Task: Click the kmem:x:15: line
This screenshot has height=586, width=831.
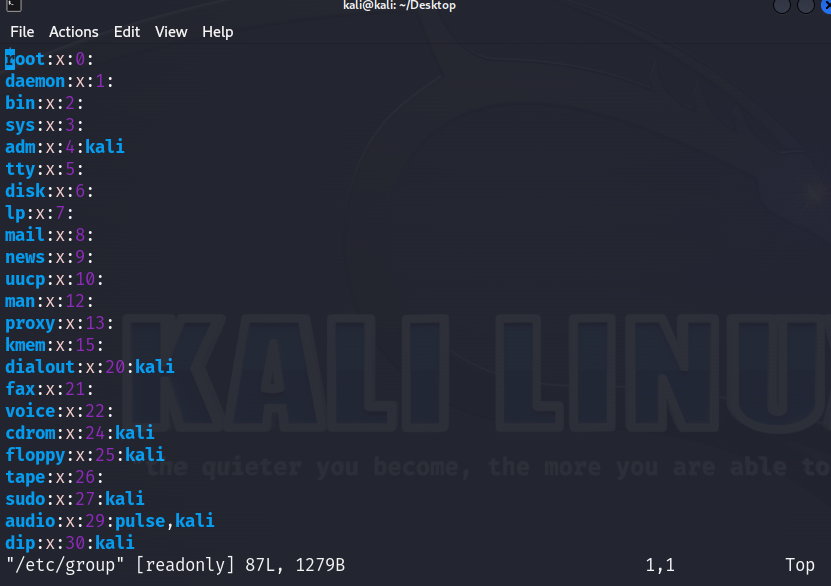Action: [x=55, y=345]
